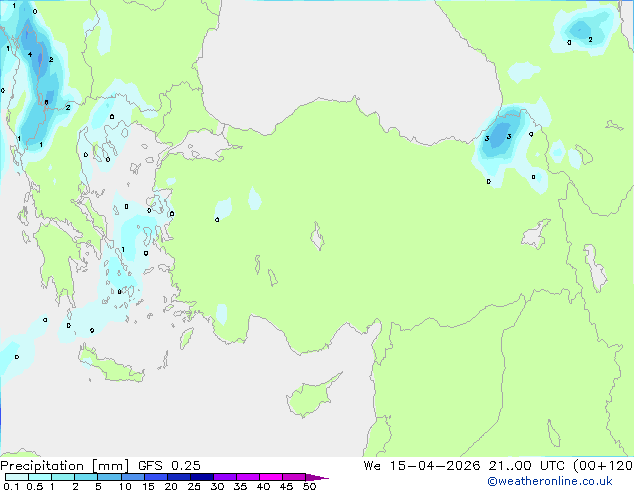Image resolution: width=634 pixels, height=490 pixels.
Task: Click the 1–2 mm legend swatch
Action: [x=63, y=477]
